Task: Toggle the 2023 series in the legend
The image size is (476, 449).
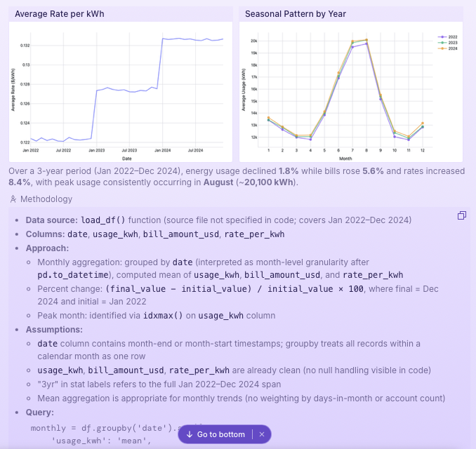Action: click(448, 43)
